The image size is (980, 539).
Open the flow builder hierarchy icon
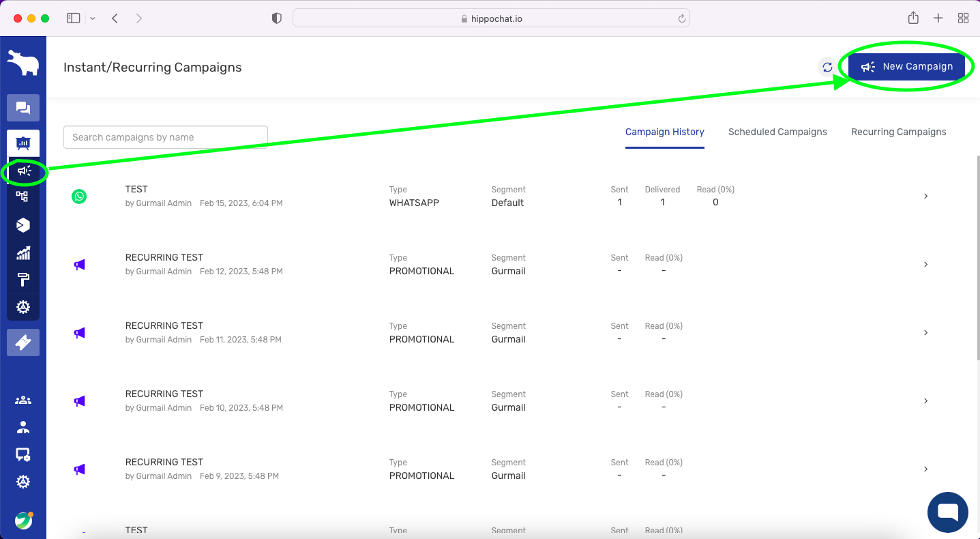pyautogui.click(x=23, y=197)
